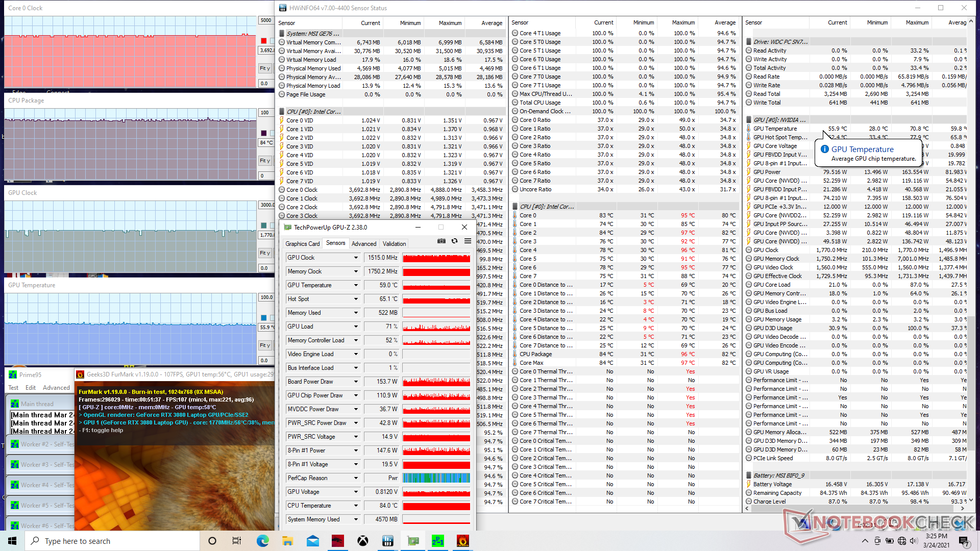Click the Core 0 Clock graph maximum field
This screenshot has height=551, width=980.
point(266,20)
